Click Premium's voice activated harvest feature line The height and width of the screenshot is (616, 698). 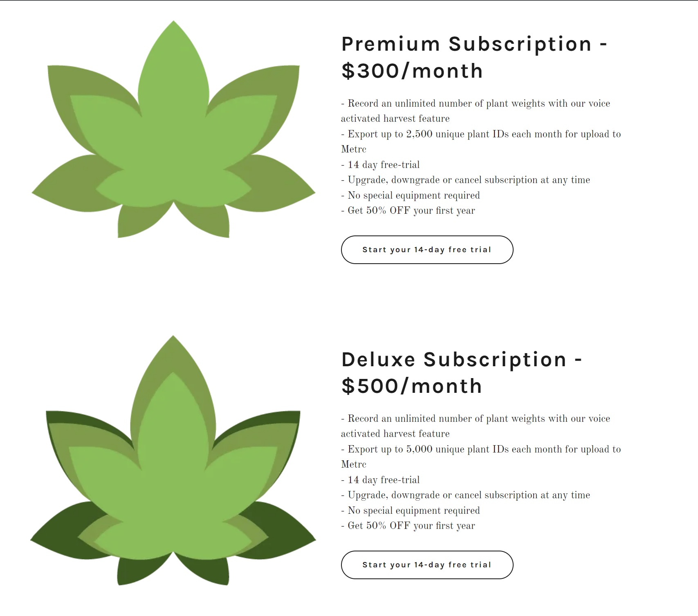[x=476, y=111]
